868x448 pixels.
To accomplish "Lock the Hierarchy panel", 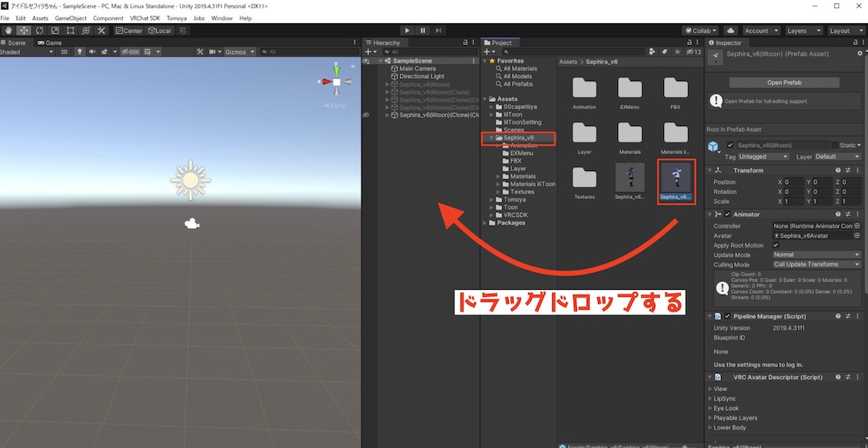I will tap(465, 43).
